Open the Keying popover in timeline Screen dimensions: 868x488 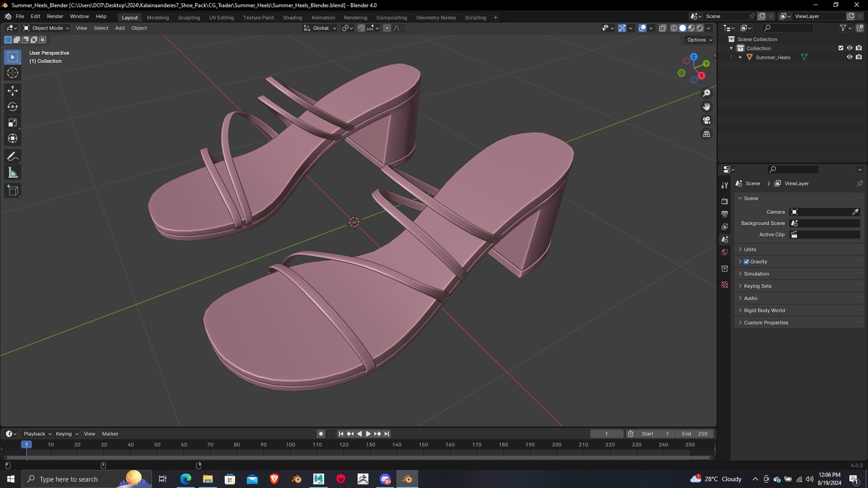[x=67, y=434]
